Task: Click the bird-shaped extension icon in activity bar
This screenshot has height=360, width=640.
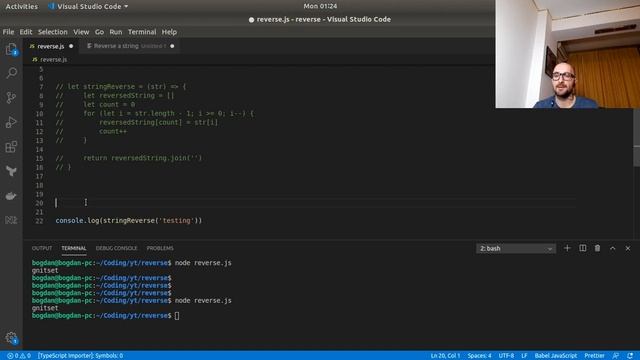Action: [11, 171]
